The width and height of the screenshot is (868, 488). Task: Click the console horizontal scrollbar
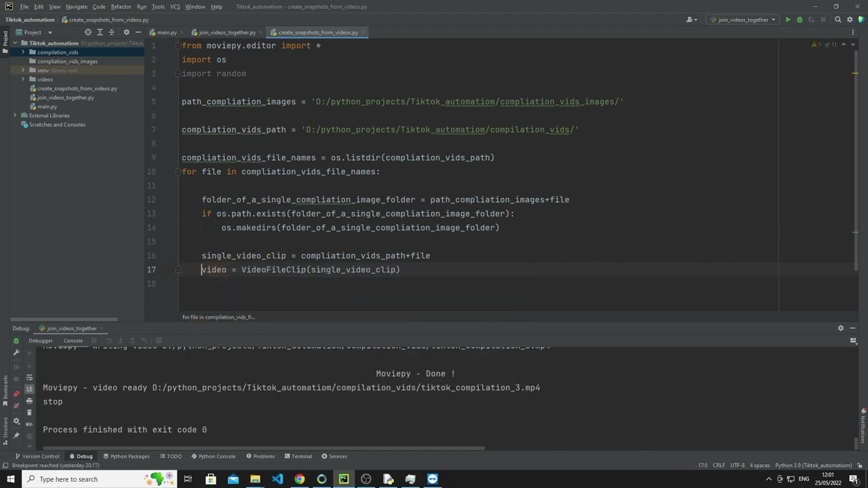pos(263,448)
